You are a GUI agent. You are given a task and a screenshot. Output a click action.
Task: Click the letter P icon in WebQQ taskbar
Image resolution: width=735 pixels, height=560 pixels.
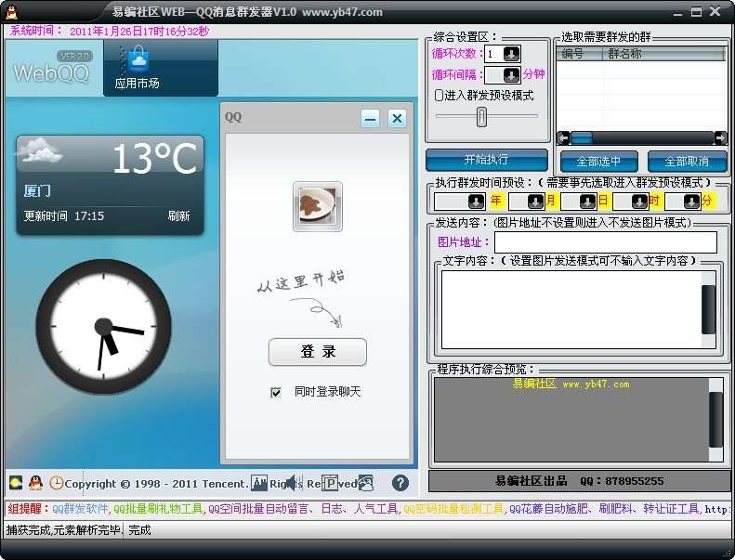331,483
